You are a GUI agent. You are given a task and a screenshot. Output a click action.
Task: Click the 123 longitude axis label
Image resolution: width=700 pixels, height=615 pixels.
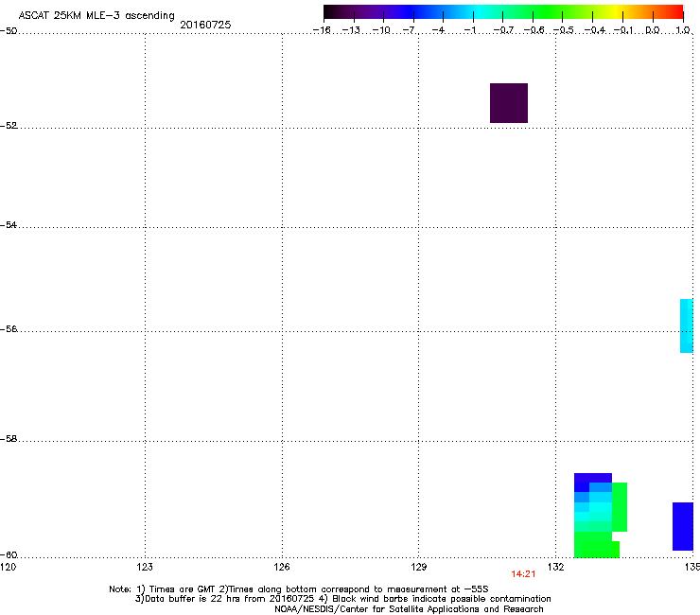[145, 567]
